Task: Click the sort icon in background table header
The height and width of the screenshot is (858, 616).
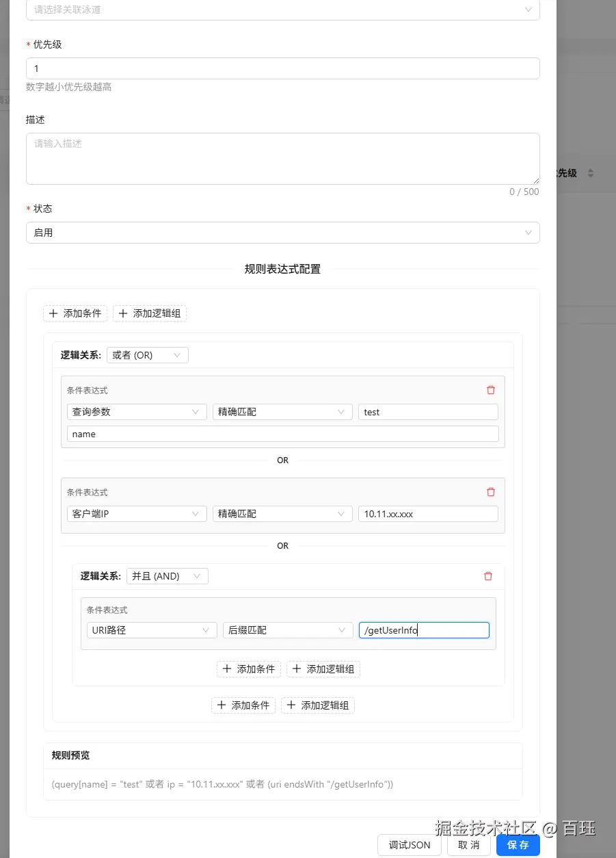Action: 591,173
